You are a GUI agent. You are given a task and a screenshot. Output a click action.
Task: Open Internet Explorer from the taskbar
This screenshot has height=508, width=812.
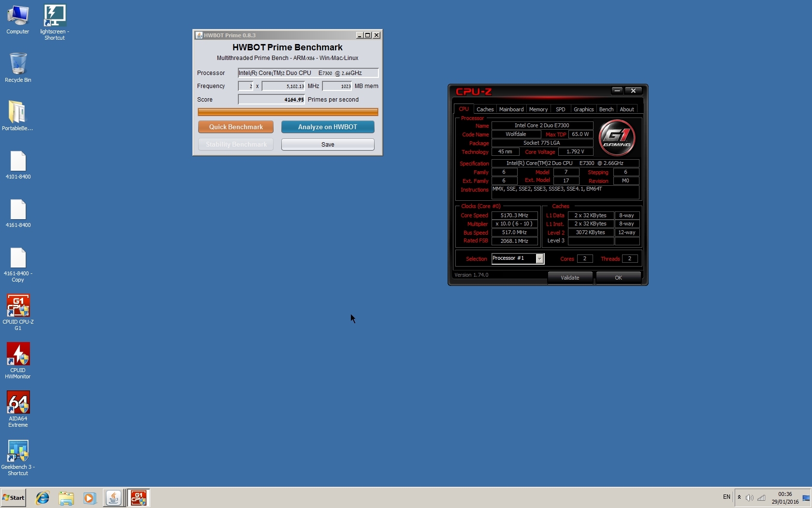pyautogui.click(x=43, y=498)
